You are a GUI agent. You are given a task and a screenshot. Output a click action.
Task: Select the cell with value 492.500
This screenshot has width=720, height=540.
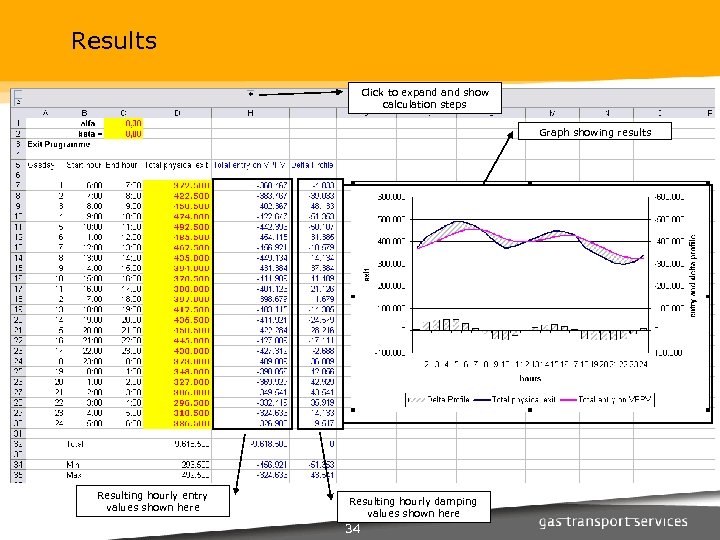[x=177, y=227]
